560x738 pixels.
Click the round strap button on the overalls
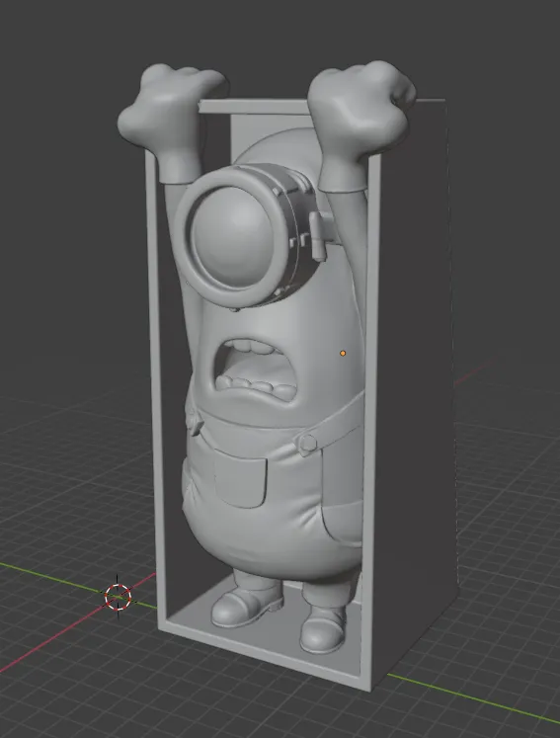(308, 443)
